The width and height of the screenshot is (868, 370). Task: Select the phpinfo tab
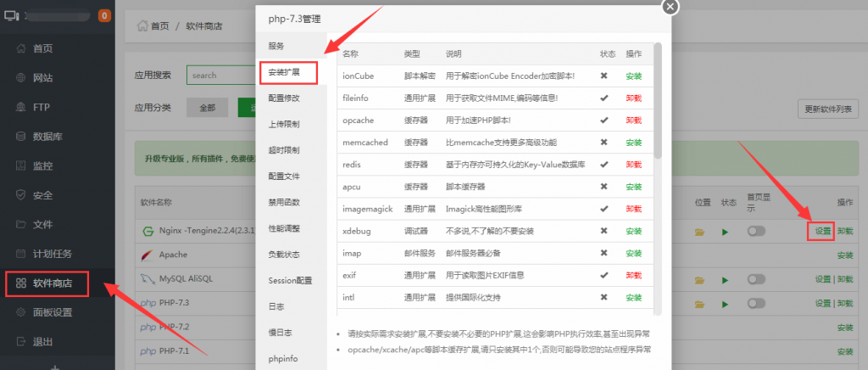point(283,358)
